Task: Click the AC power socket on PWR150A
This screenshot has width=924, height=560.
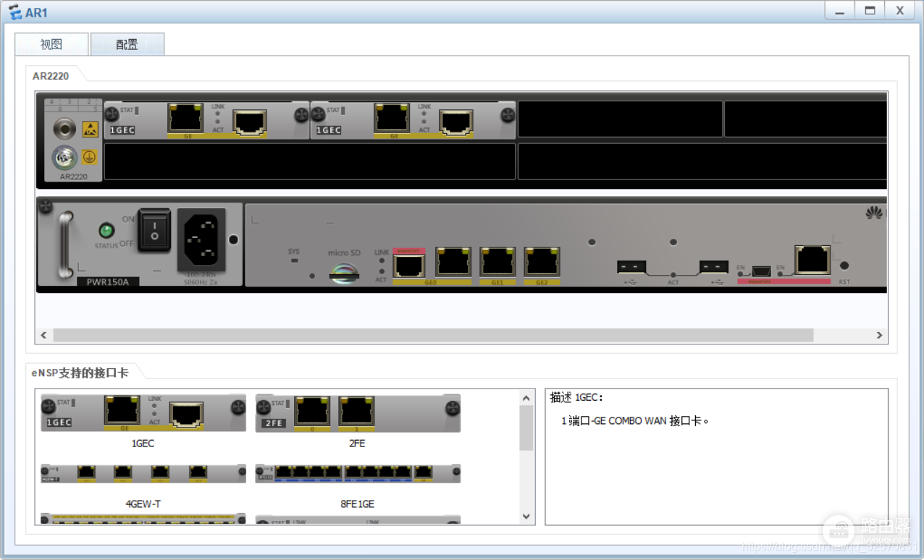Action: click(201, 239)
